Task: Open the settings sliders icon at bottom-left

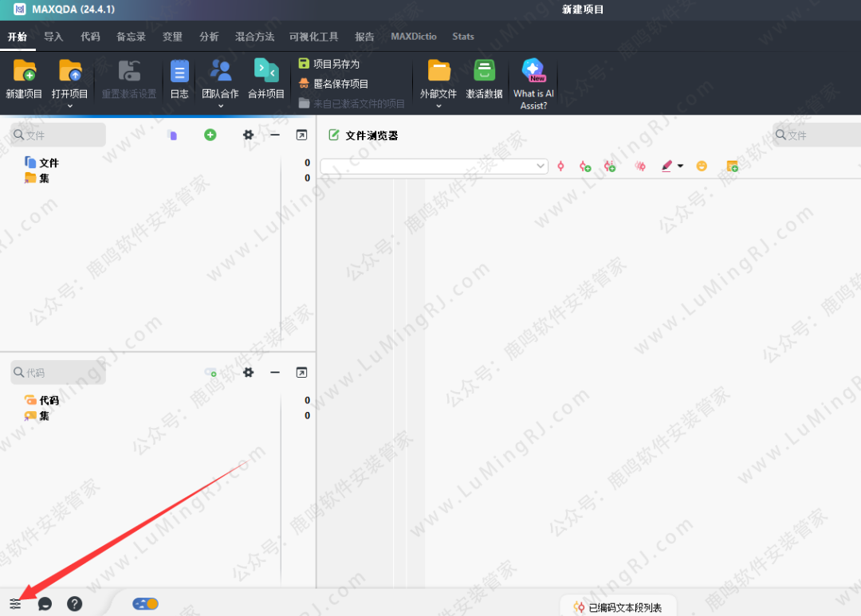Action: click(15, 604)
